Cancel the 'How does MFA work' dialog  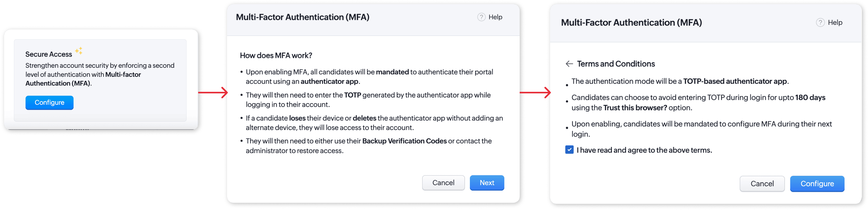click(x=443, y=183)
